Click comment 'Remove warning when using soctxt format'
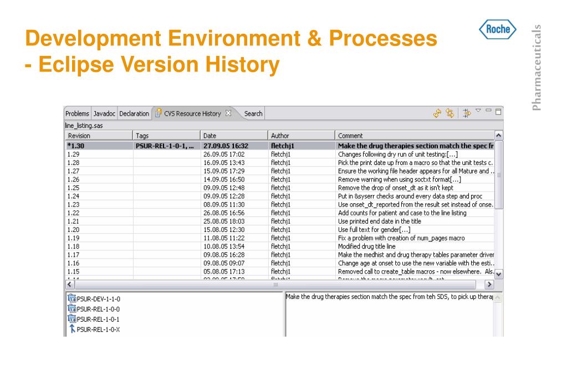 pyautogui.click(x=399, y=179)
